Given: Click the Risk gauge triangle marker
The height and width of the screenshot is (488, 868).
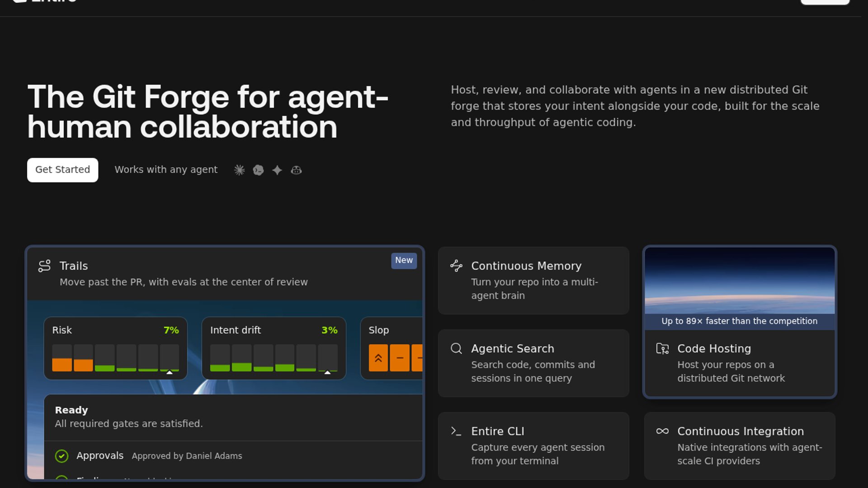Looking at the screenshot, I should click(170, 372).
